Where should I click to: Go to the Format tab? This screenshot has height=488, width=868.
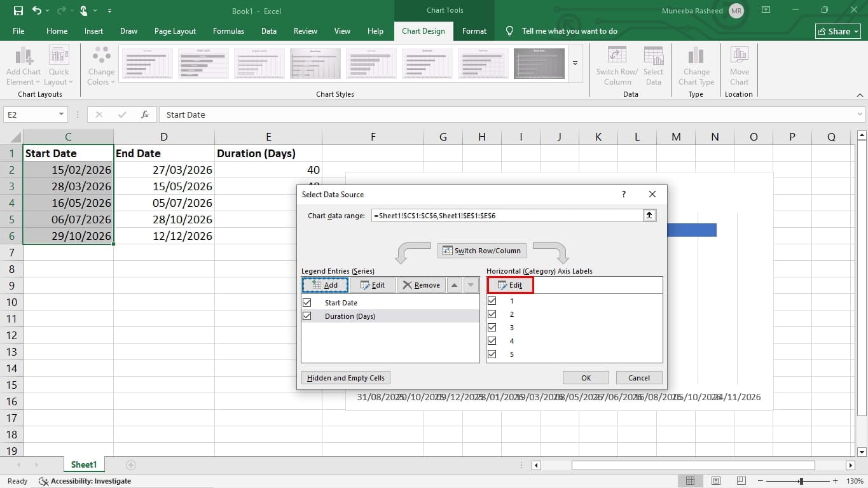tap(474, 31)
